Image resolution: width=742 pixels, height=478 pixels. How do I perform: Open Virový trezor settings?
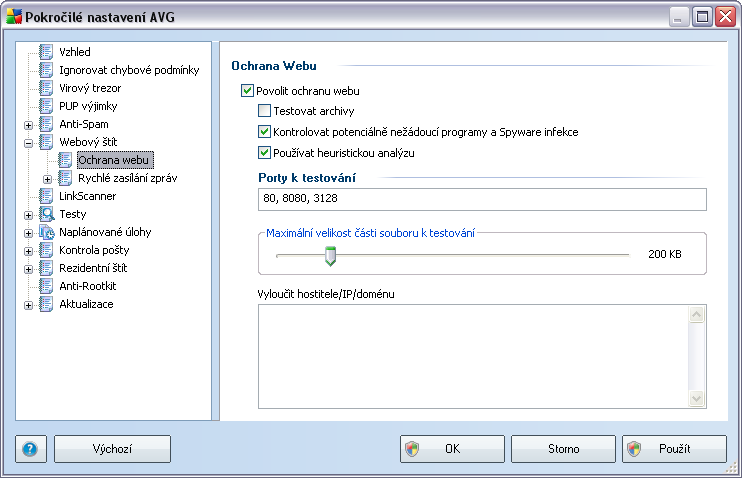tap(90, 88)
